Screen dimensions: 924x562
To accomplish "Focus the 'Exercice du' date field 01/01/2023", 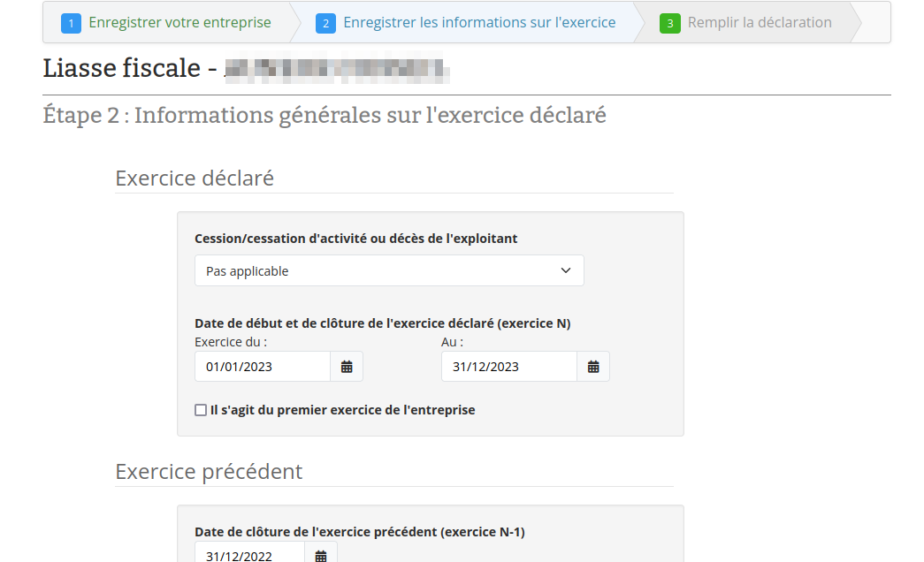I will click(x=263, y=367).
